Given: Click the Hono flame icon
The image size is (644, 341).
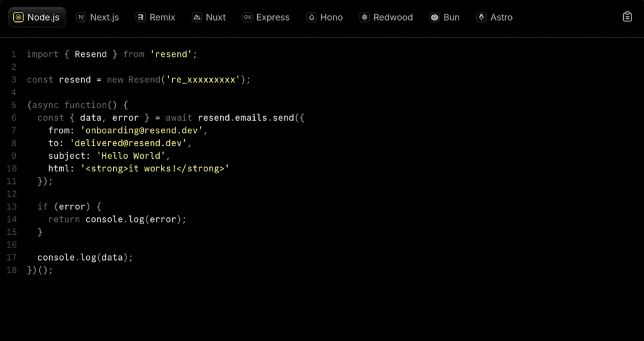Looking at the screenshot, I should pyautogui.click(x=312, y=17).
